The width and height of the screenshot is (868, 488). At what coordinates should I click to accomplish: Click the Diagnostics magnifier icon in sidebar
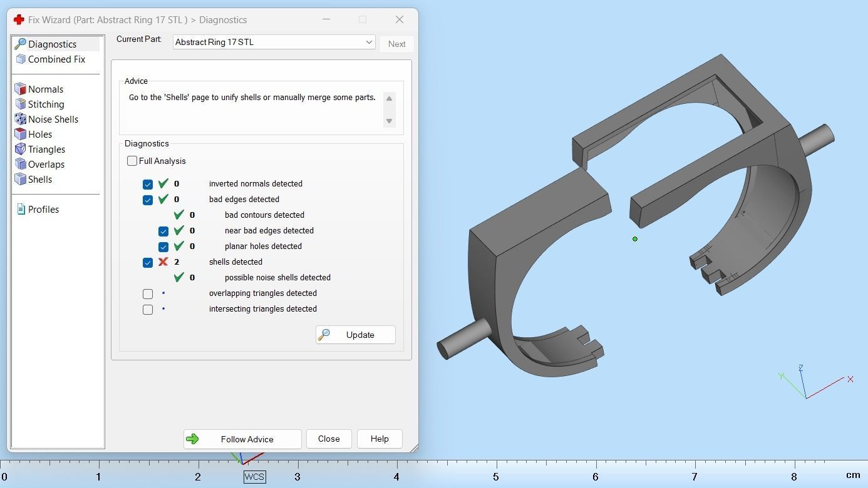click(20, 44)
